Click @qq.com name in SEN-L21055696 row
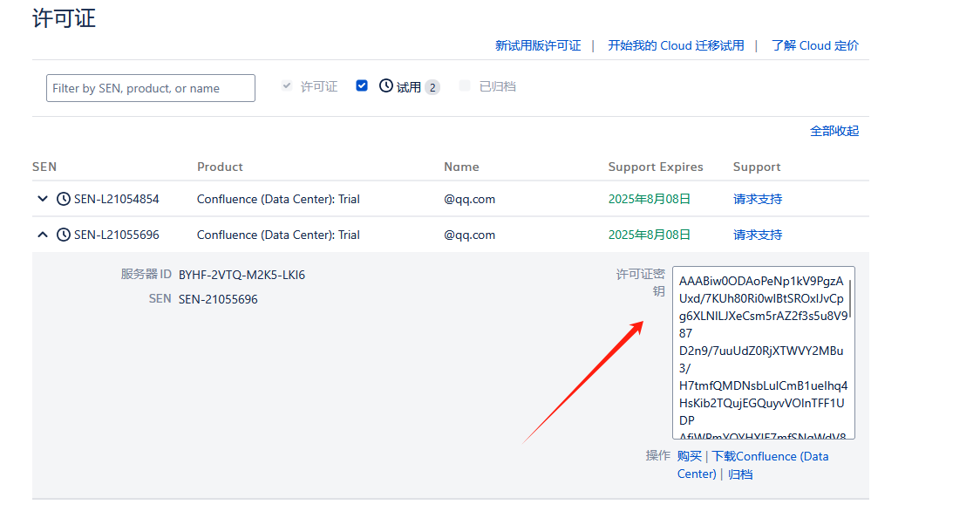980x525 pixels. [x=469, y=235]
